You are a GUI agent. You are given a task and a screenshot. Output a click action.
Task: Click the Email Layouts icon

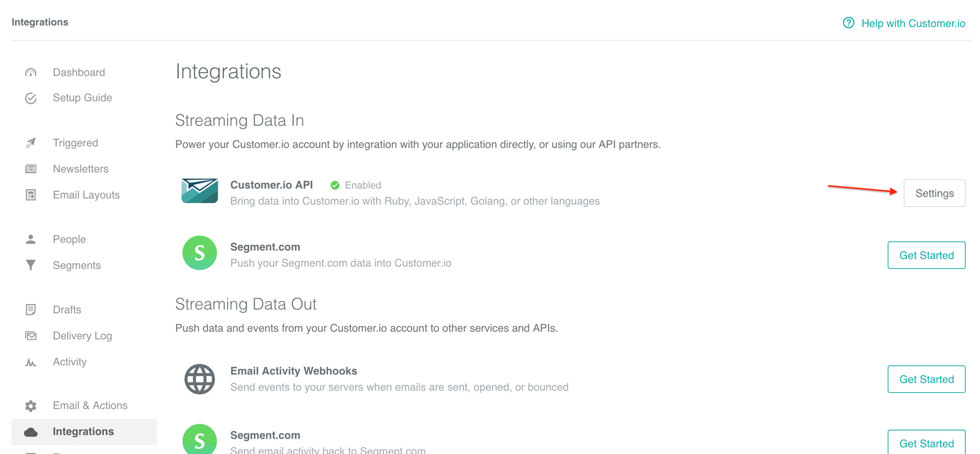tap(31, 195)
